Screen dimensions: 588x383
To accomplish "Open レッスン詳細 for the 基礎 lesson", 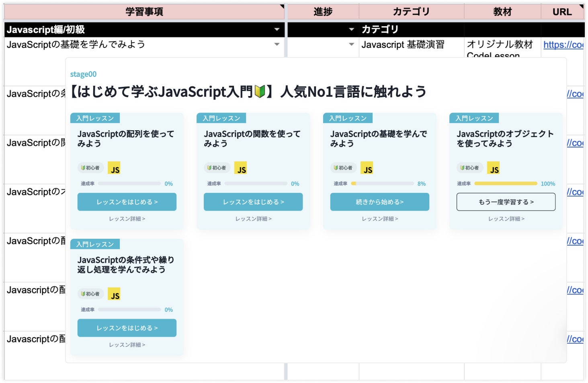I will pyautogui.click(x=380, y=219).
